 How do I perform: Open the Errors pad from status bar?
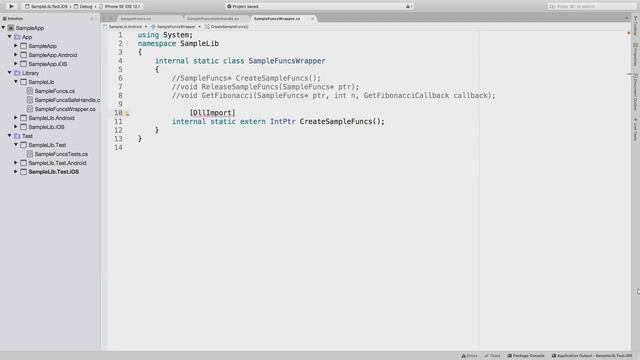[x=469, y=356]
